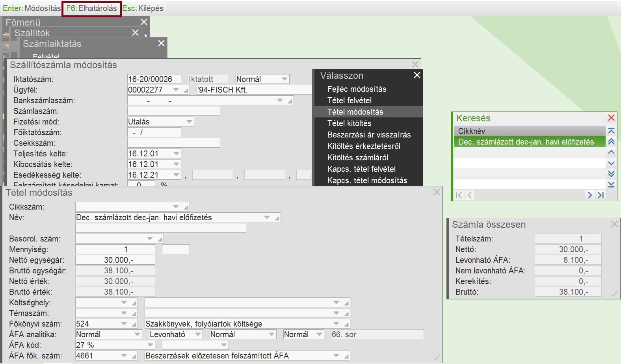Close the Keresés panel with red X
621x364 pixels.
(611, 118)
